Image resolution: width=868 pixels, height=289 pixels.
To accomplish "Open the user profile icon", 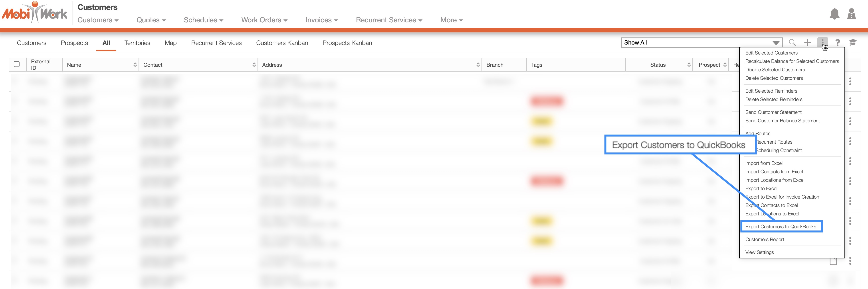I will point(852,14).
